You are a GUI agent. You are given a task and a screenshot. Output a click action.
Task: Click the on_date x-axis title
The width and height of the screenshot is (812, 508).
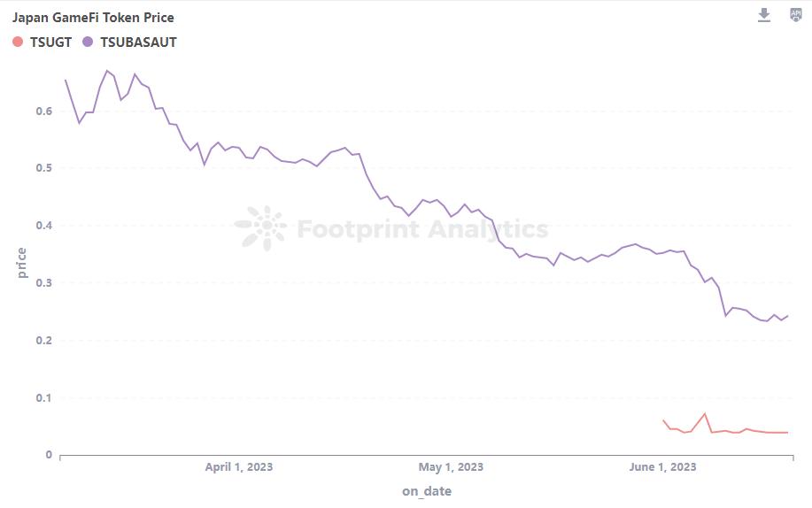[426, 490]
